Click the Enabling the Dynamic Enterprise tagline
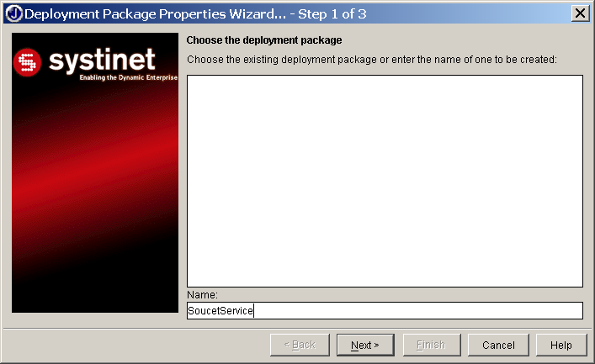Screen dimensions: 595x364 point(128,77)
